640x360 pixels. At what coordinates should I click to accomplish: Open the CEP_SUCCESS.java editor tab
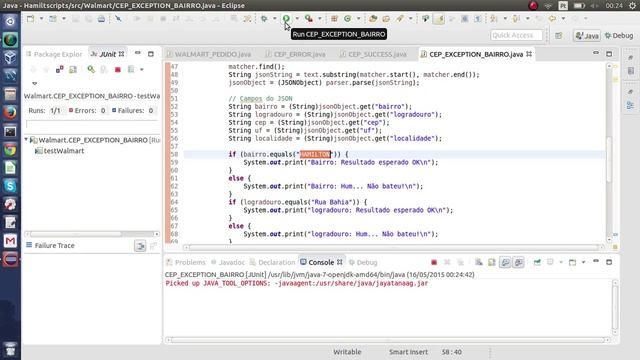tap(373, 54)
